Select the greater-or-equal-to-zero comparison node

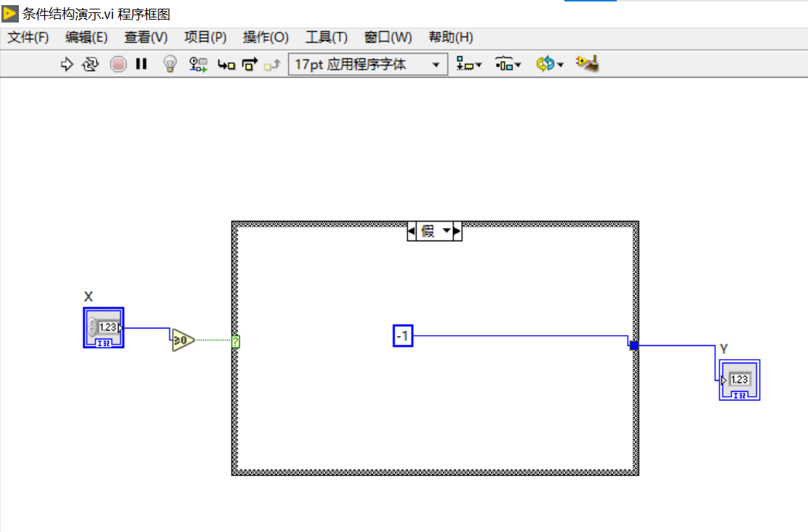pyautogui.click(x=183, y=340)
